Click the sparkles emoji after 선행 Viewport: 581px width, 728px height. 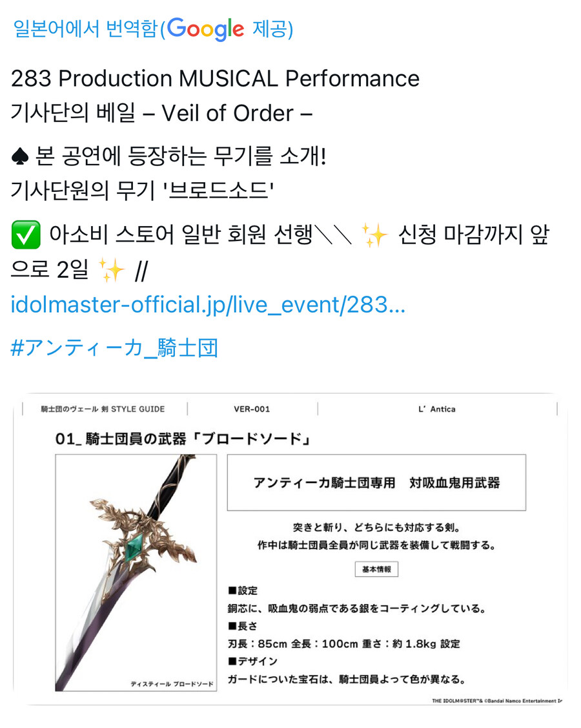point(374,234)
